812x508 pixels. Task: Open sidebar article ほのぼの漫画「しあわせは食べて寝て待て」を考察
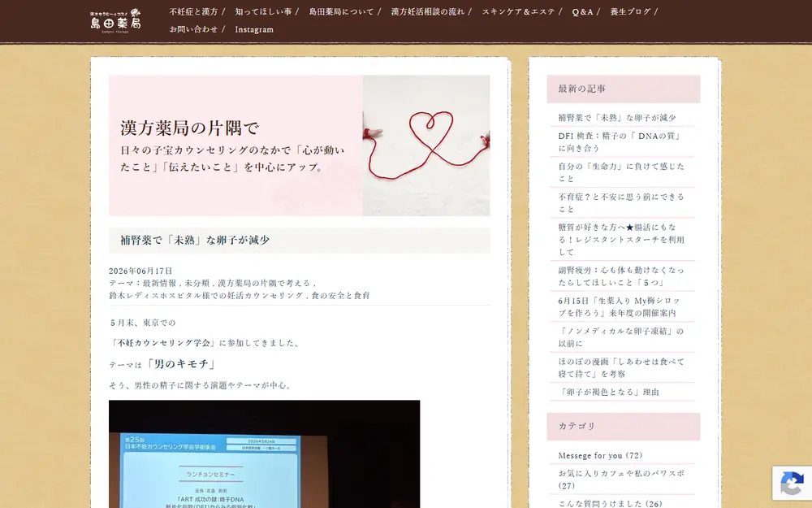click(621, 367)
